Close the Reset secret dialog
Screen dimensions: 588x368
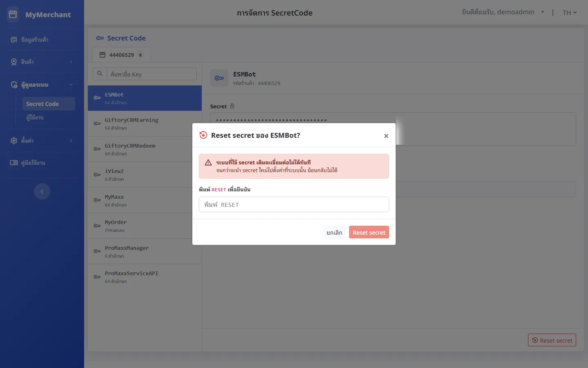(x=386, y=136)
